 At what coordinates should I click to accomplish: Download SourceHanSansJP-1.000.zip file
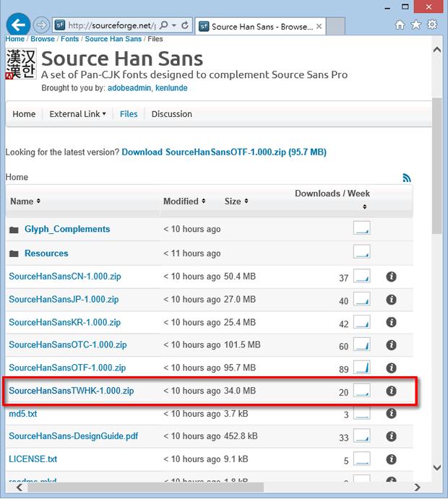[64, 299]
